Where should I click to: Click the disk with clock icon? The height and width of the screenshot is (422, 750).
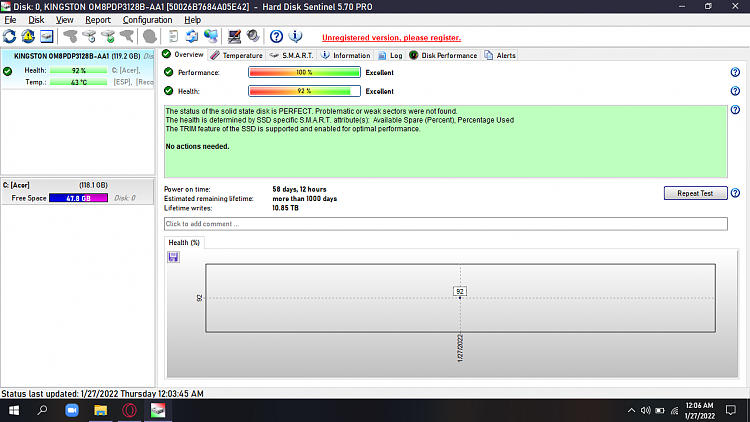coord(89,36)
